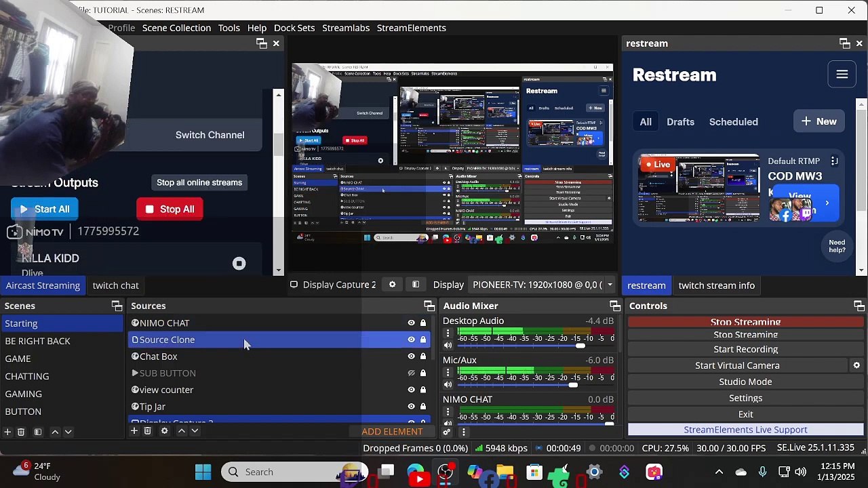Pop out the Sources dock

coord(429,306)
